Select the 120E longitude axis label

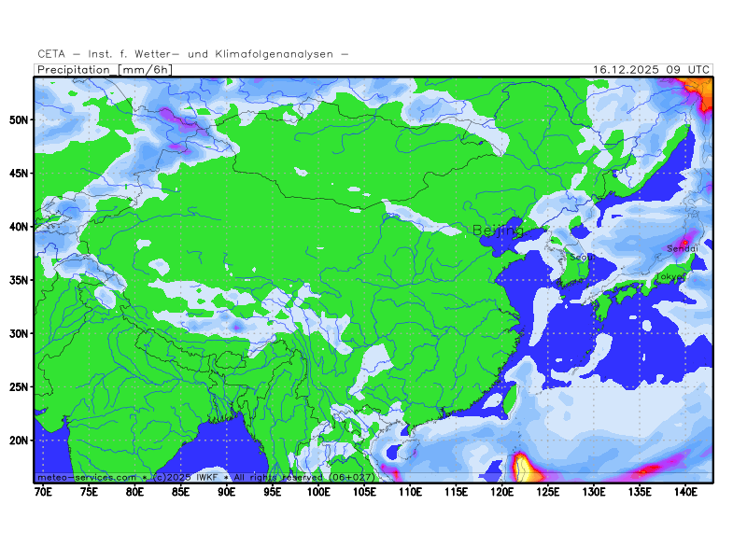502,491
